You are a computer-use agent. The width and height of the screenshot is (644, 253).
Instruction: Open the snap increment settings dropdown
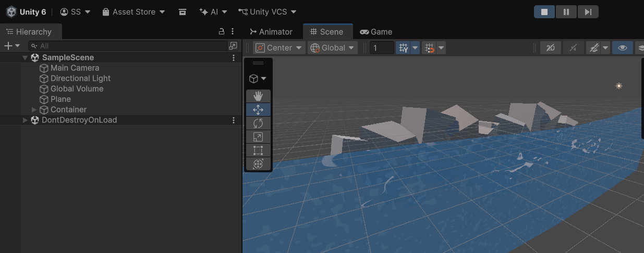coord(441,48)
